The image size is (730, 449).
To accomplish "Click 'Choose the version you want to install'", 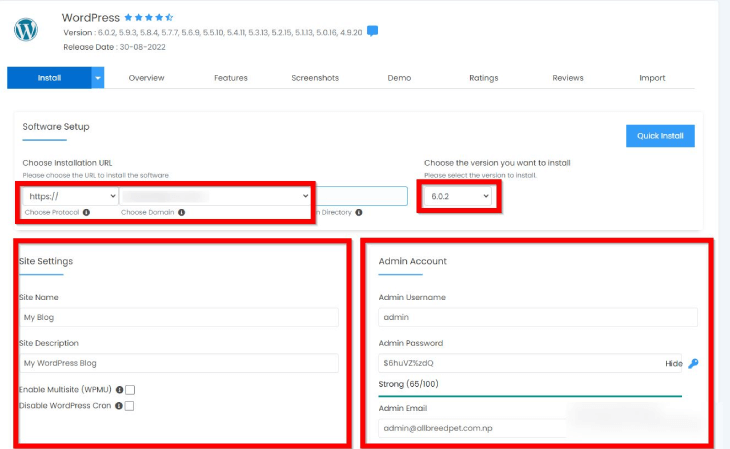I will pos(497,163).
